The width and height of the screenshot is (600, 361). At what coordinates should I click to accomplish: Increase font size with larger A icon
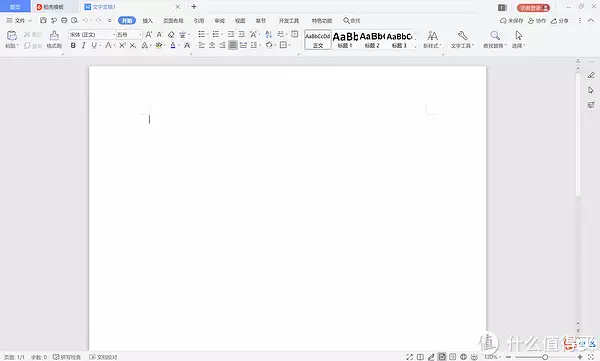pos(149,34)
